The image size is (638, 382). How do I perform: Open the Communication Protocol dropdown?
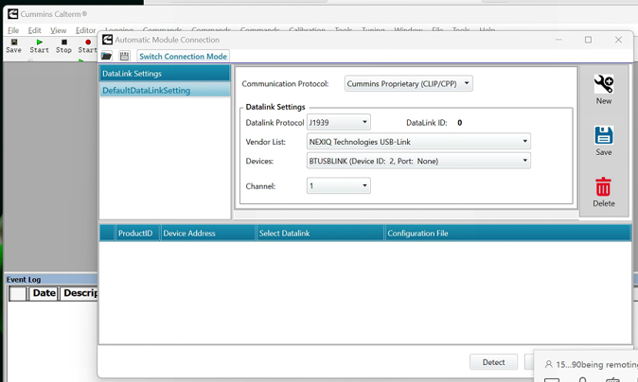(408, 83)
